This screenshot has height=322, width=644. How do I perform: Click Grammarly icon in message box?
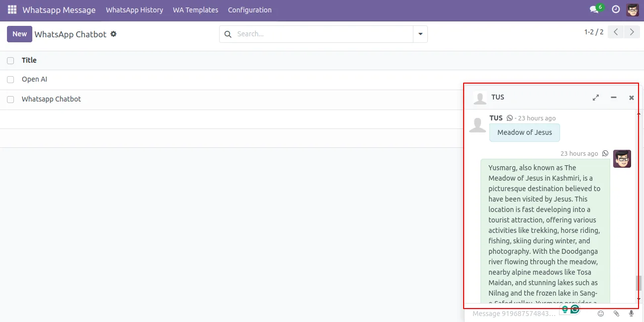coord(575,309)
